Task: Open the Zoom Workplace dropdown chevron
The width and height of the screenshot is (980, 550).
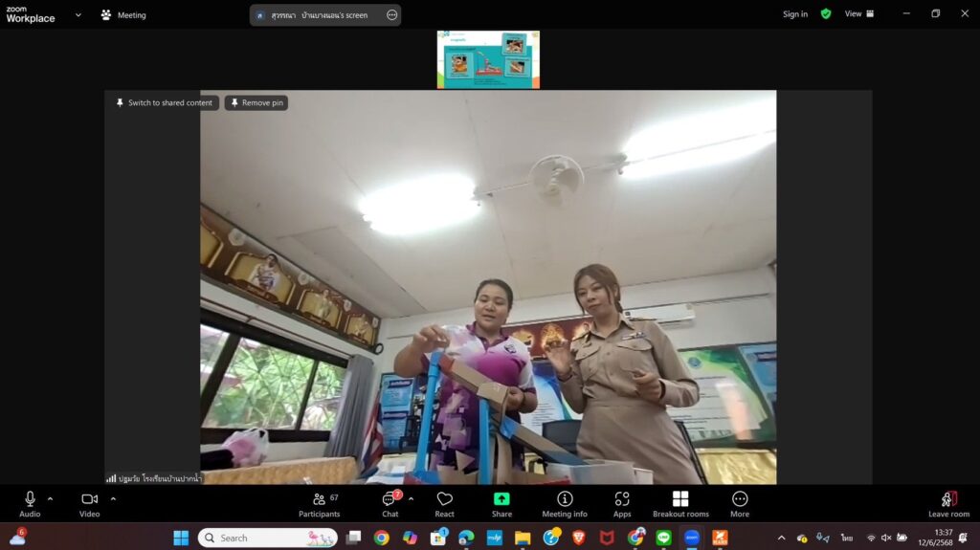Action: coord(78,14)
